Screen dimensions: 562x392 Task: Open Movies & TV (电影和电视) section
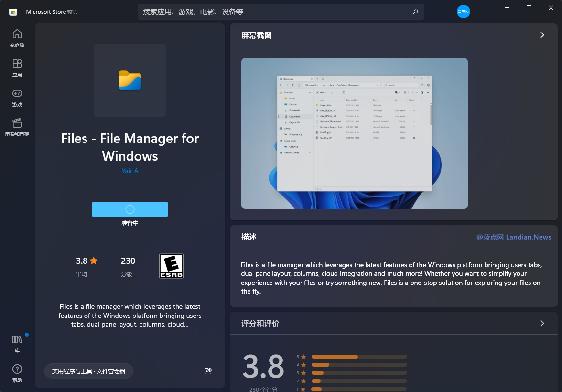[x=17, y=127]
